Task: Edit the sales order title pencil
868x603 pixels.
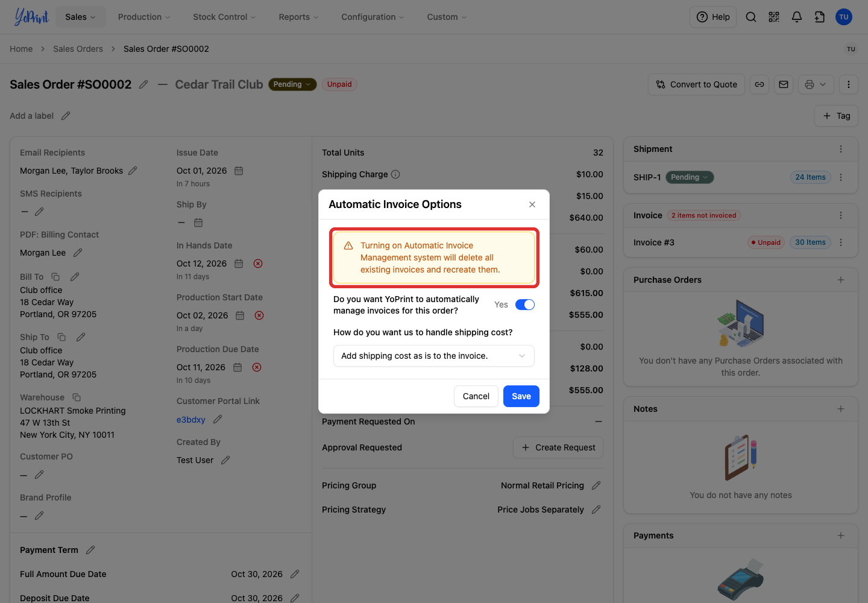Action: 143,84
